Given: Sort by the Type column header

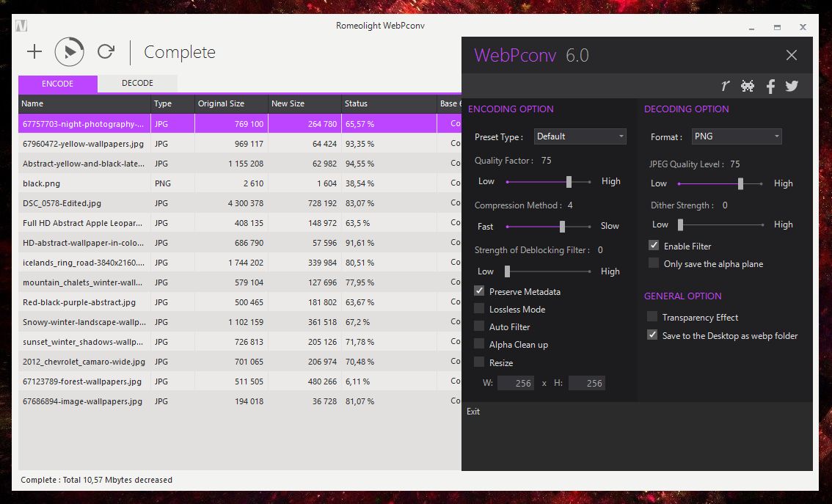Looking at the screenshot, I should (172, 103).
